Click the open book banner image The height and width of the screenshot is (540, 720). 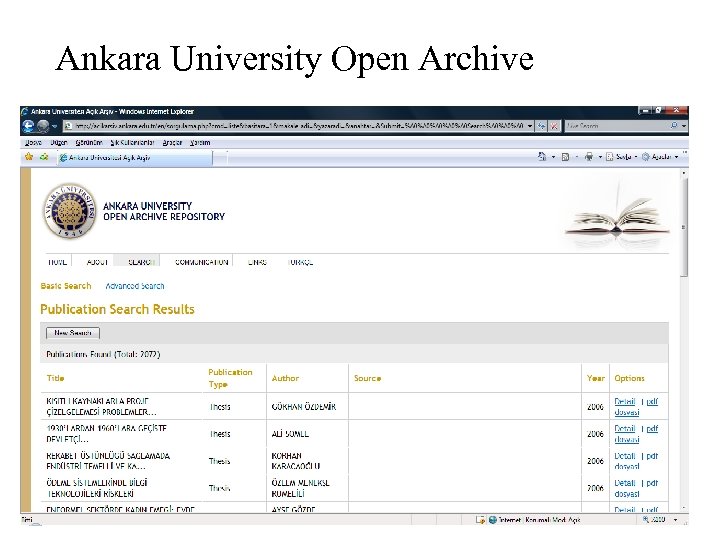[617, 216]
